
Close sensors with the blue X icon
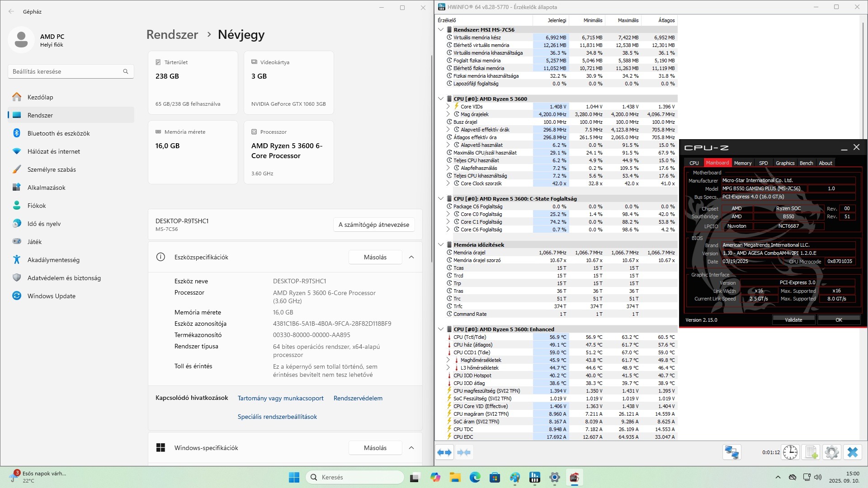coord(853,452)
